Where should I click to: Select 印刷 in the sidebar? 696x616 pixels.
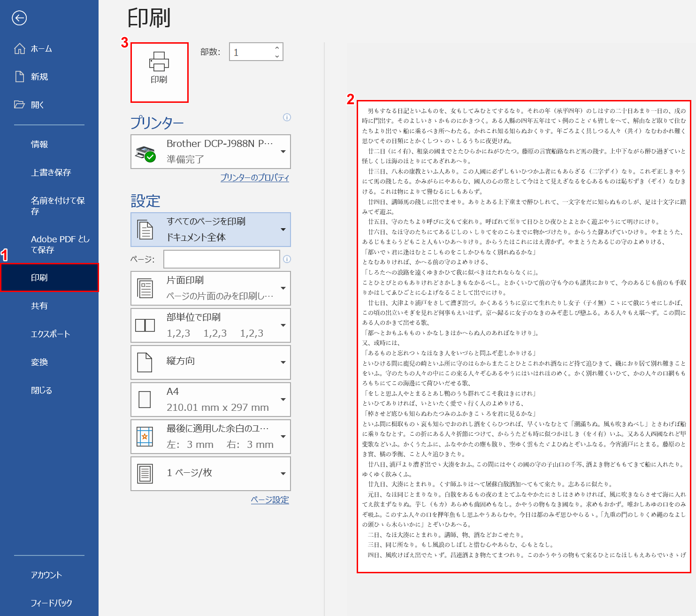pos(49,277)
